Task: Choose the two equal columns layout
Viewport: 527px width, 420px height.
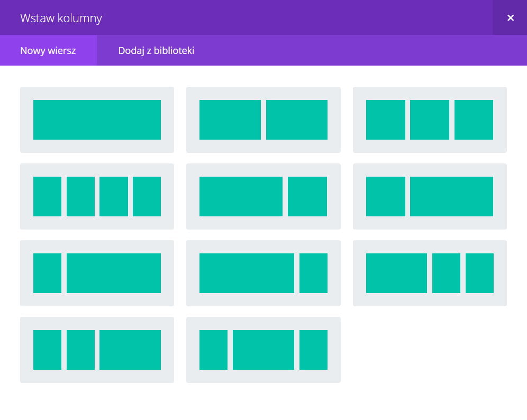Action: point(263,120)
